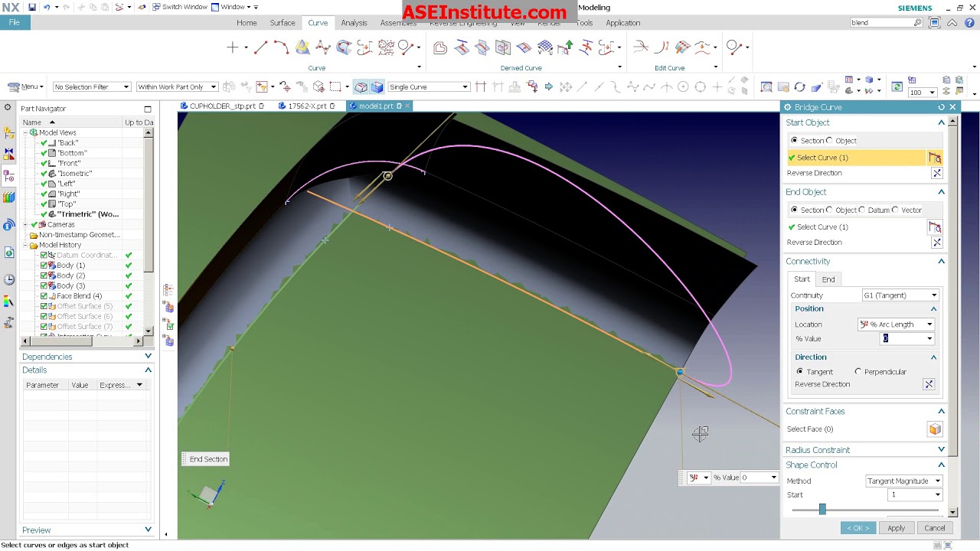This screenshot has height=551, width=980.
Task: Open the Home ribbon tab
Action: pos(247,23)
